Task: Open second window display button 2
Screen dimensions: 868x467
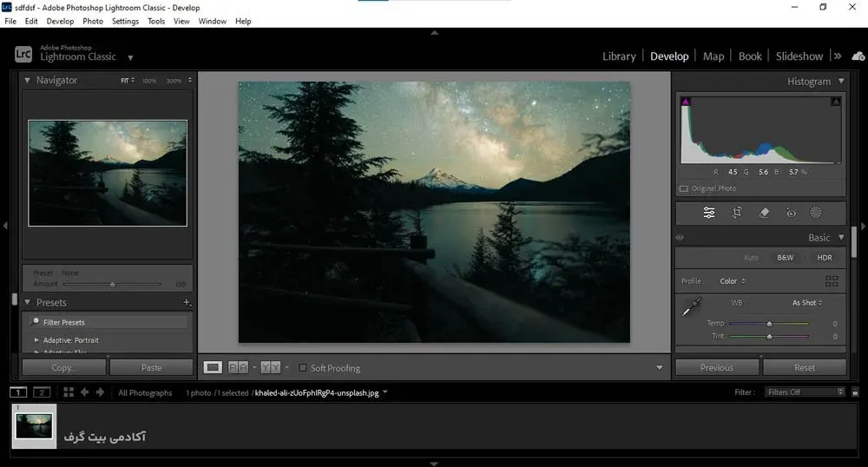Action: 42,392
